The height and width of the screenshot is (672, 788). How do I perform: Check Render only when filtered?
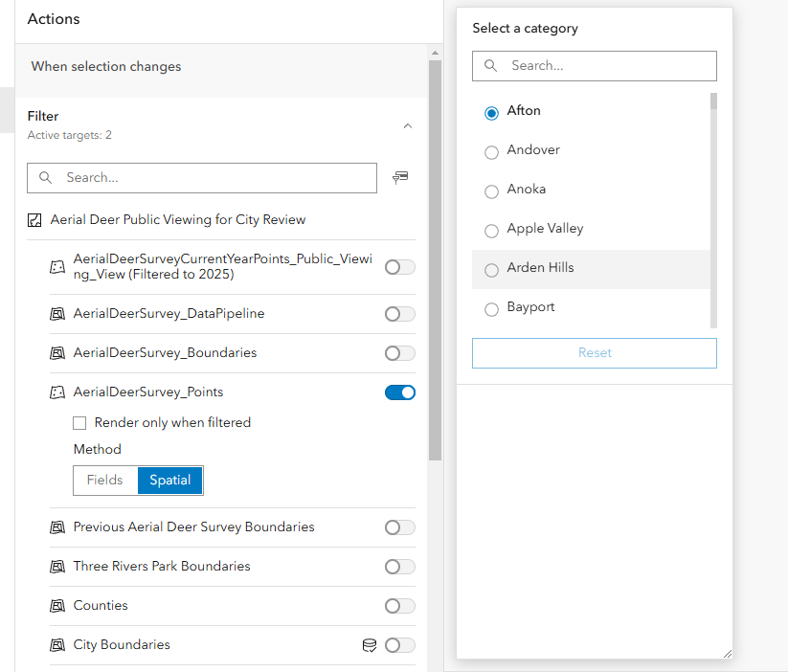(80, 423)
